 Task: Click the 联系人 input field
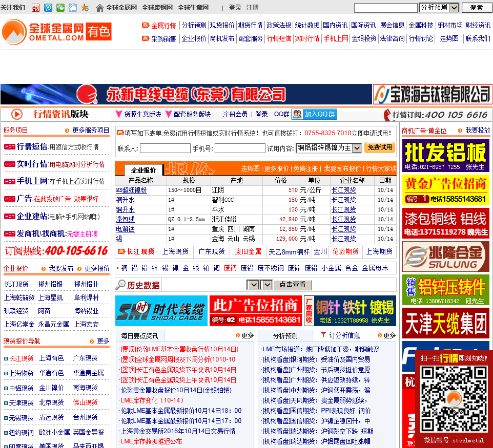point(165,148)
